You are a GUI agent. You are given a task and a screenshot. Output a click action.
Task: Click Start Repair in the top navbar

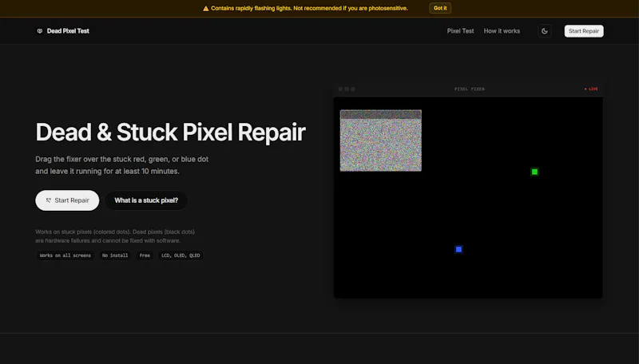tap(584, 31)
